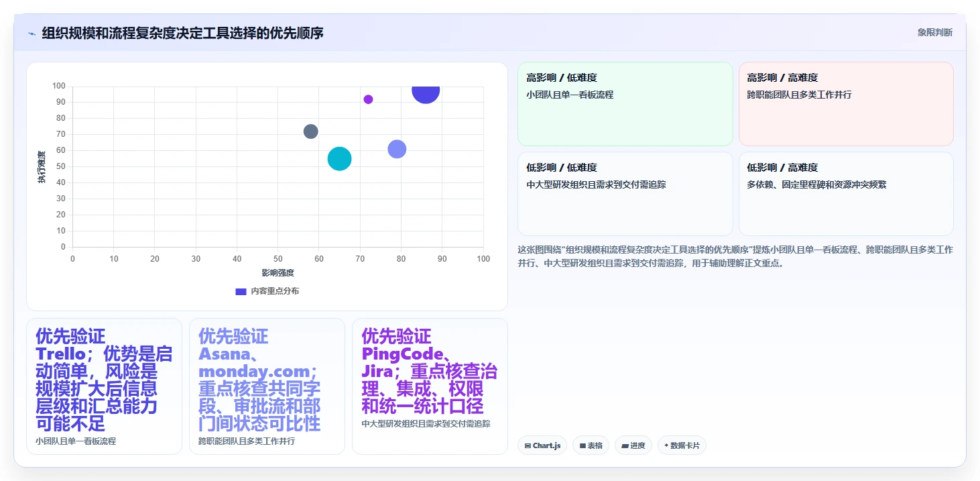Click the gray bubble in the chart
This screenshot has height=481, width=980.
pyautogui.click(x=310, y=131)
